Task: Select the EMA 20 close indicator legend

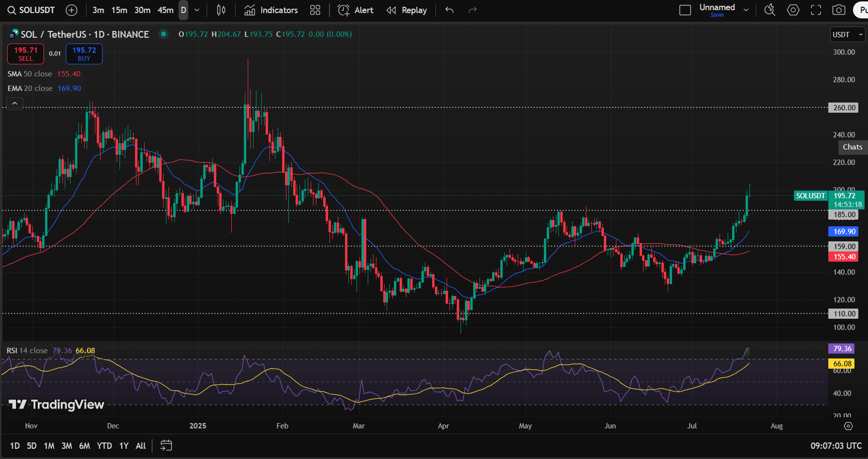Action: point(44,88)
